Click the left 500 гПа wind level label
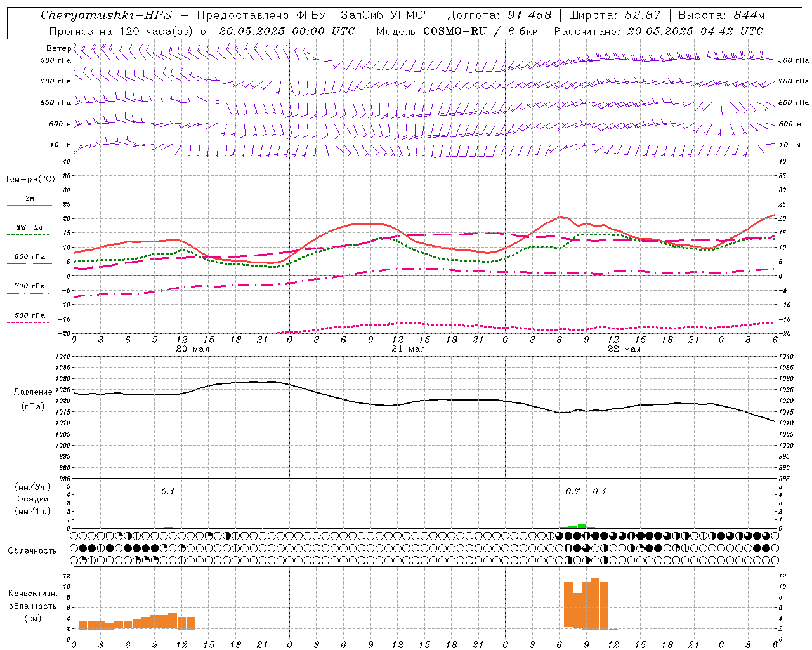The image size is (812, 650). click(x=56, y=60)
